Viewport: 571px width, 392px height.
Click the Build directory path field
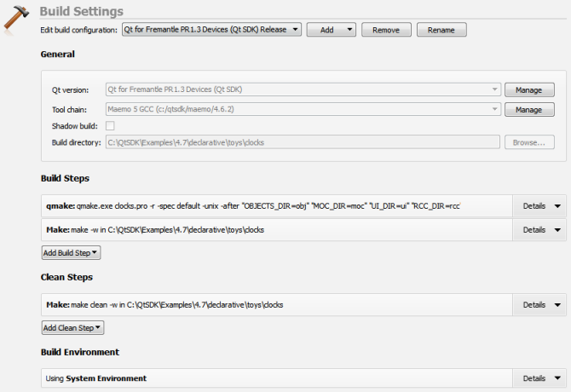pyautogui.click(x=303, y=142)
